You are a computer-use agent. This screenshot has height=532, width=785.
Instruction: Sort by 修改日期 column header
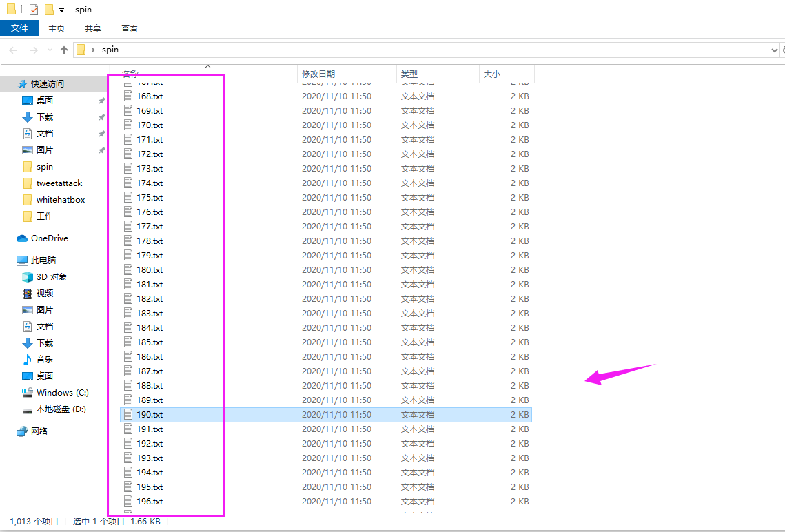[x=318, y=74]
